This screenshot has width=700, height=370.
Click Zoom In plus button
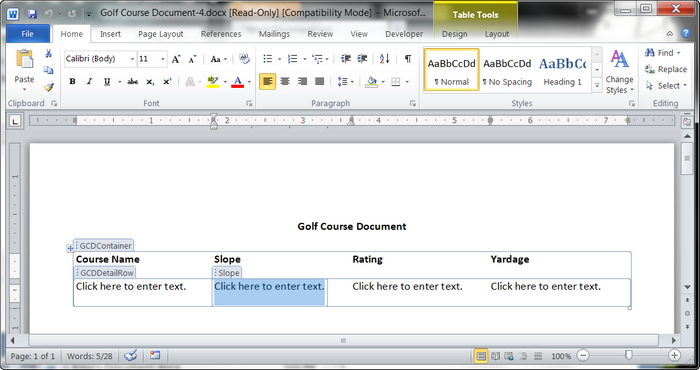tap(674, 355)
